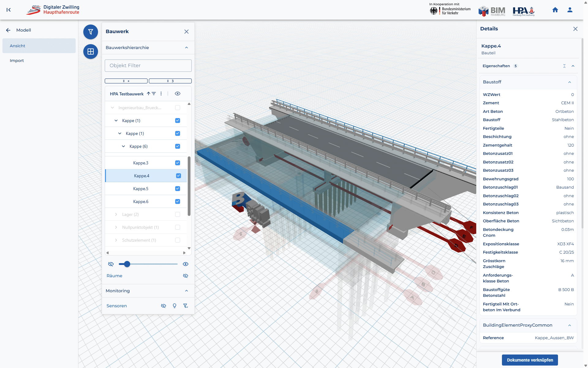This screenshot has width=588, height=368.
Task: Click the eye icon right of the transparency slider
Action: coord(186,264)
